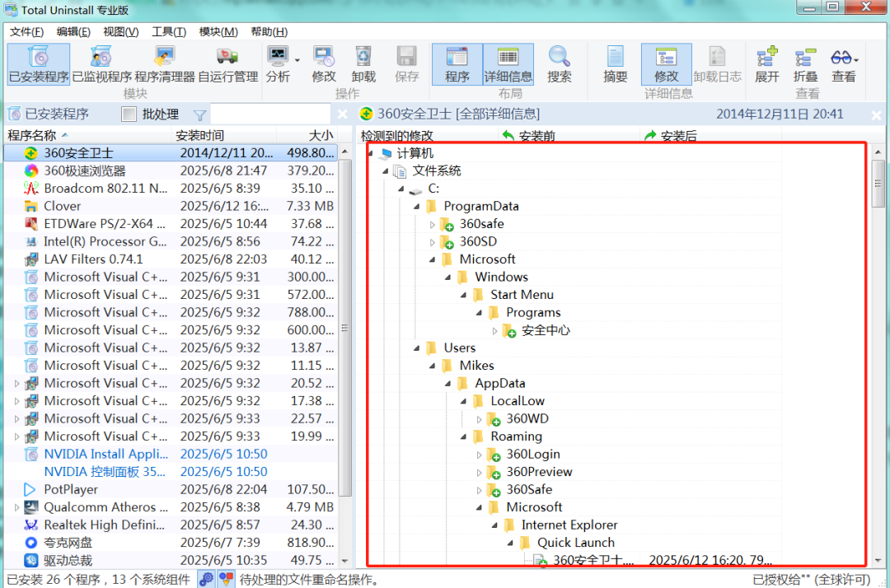The width and height of the screenshot is (890, 588).
Task: Select the Start Menu folder
Action: coord(522,295)
